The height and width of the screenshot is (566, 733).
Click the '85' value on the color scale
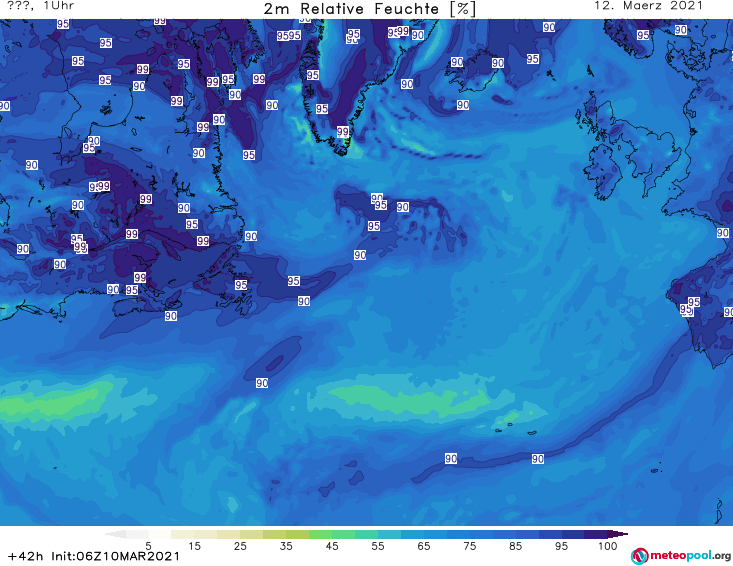point(515,546)
